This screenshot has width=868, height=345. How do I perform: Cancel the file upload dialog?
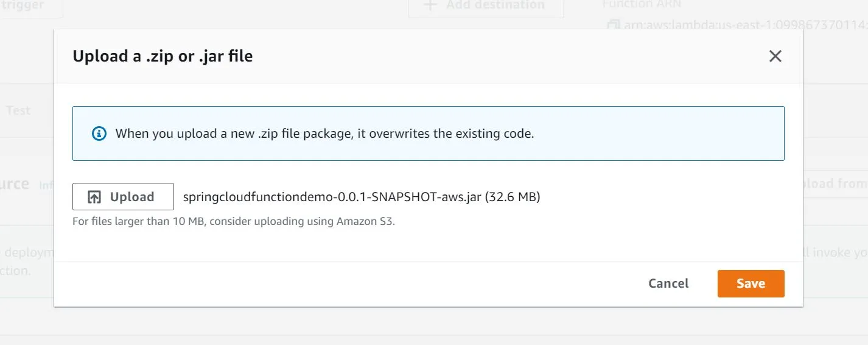pos(668,283)
